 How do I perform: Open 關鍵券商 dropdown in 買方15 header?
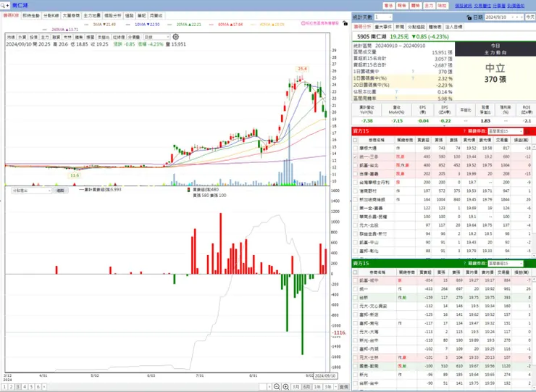pyautogui.click(x=506, y=131)
